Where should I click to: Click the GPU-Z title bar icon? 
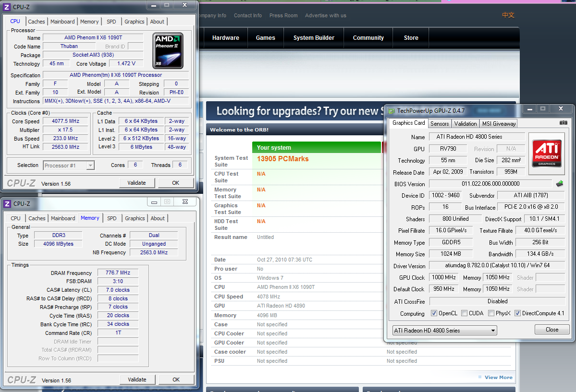click(x=391, y=110)
